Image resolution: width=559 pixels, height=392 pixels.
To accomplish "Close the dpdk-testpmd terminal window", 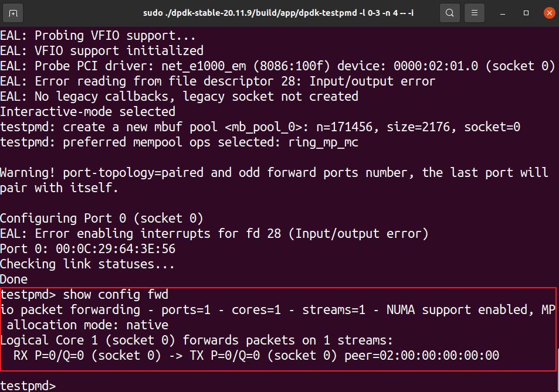I will pyautogui.click(x=548, y=12).
